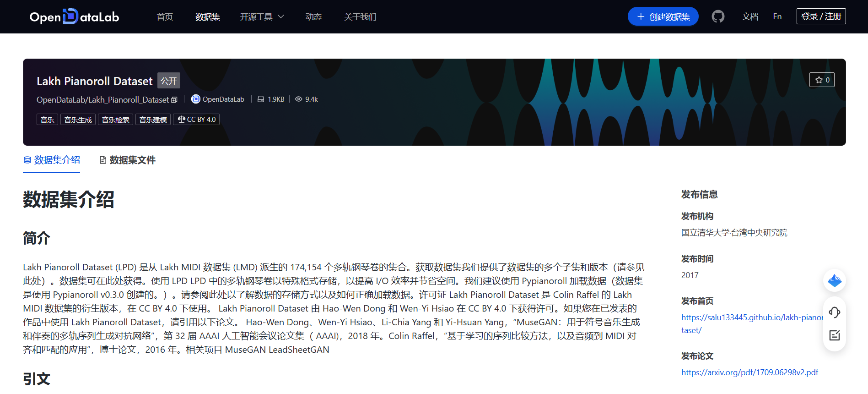Open the feedback form icon
Screen dimensions: 868x394
pos(835,335)
